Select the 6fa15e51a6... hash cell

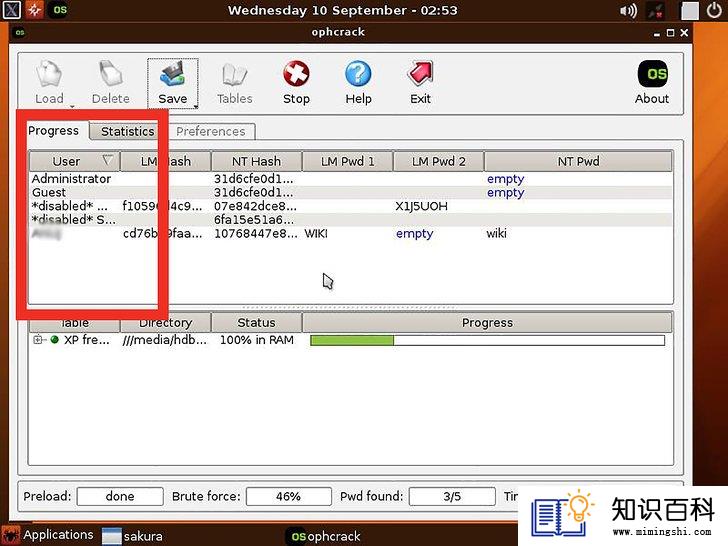(x=254, y=220)
